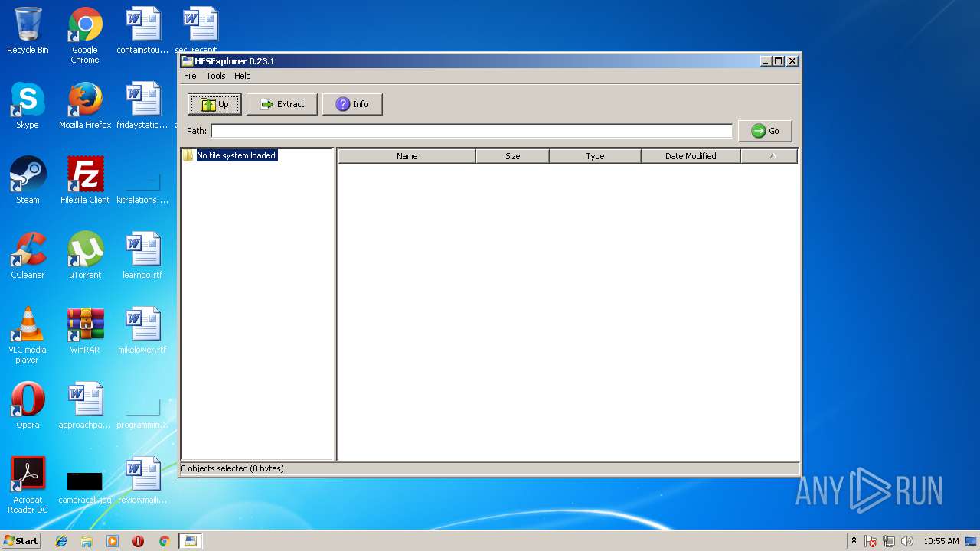Click the Go button
Screen dimensions: 980x551
[765, 131]
